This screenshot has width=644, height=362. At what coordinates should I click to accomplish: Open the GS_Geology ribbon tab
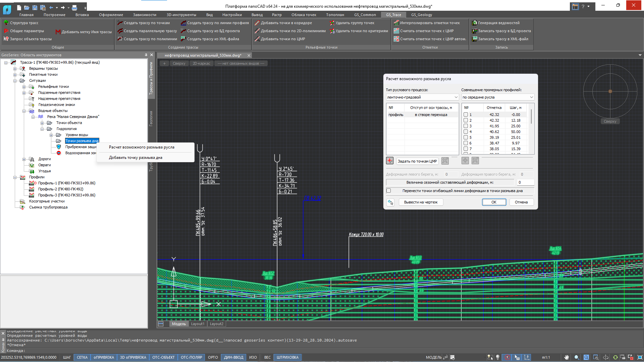422,15
